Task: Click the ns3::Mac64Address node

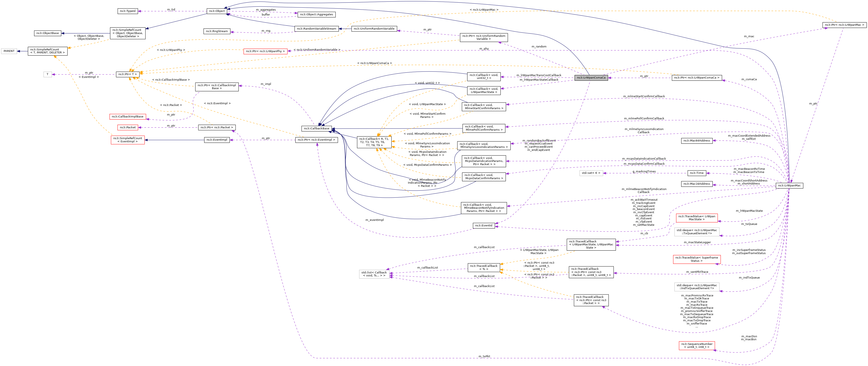Action: pos(697,141)
